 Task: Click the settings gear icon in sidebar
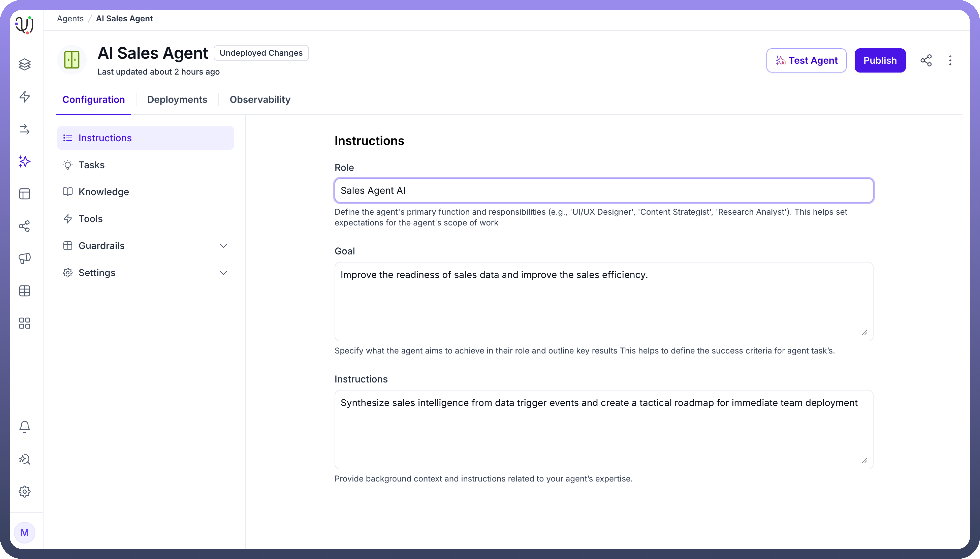(x=24, y=491)
